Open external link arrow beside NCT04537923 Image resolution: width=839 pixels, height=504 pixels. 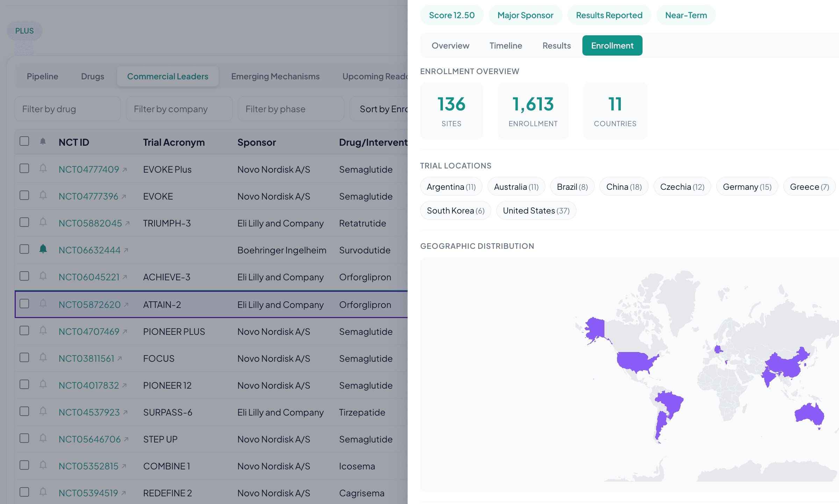pos(126,412)
